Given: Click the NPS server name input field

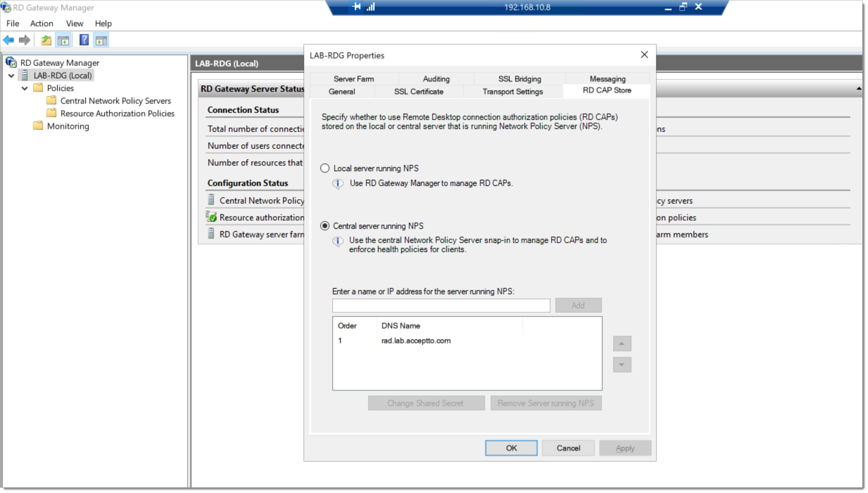Looking at the screenshot, I should pyautogui.click(x=441, y=305).
